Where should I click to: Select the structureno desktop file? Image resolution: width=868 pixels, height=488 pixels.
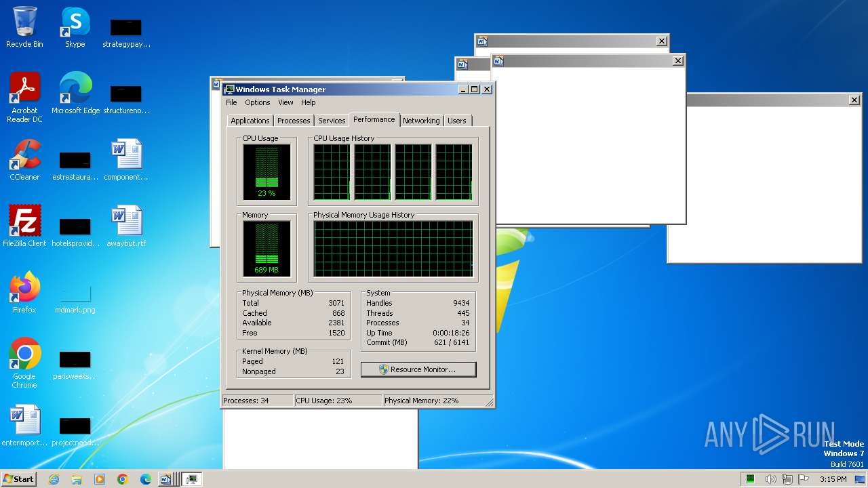pyautogui.click(x=126, y=99)
